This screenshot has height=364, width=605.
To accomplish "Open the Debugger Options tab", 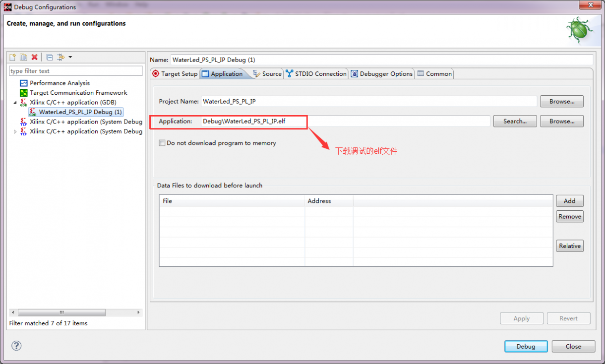I will pos(381,73).
